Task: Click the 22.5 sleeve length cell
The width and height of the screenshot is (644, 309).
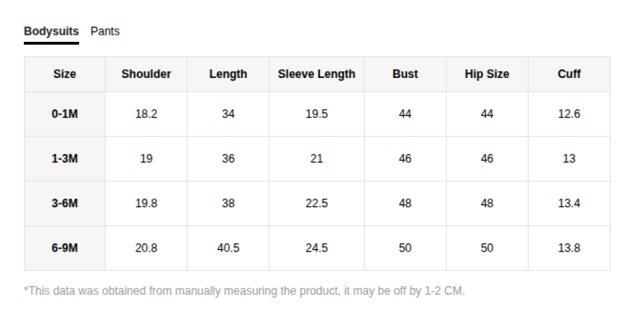Action: point(316,203)
